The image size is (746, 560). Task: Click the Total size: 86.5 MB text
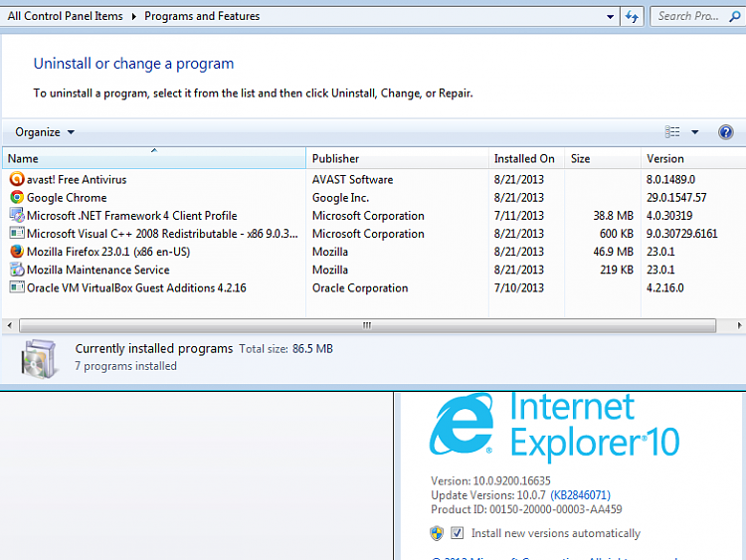click(x=285, y=349)
